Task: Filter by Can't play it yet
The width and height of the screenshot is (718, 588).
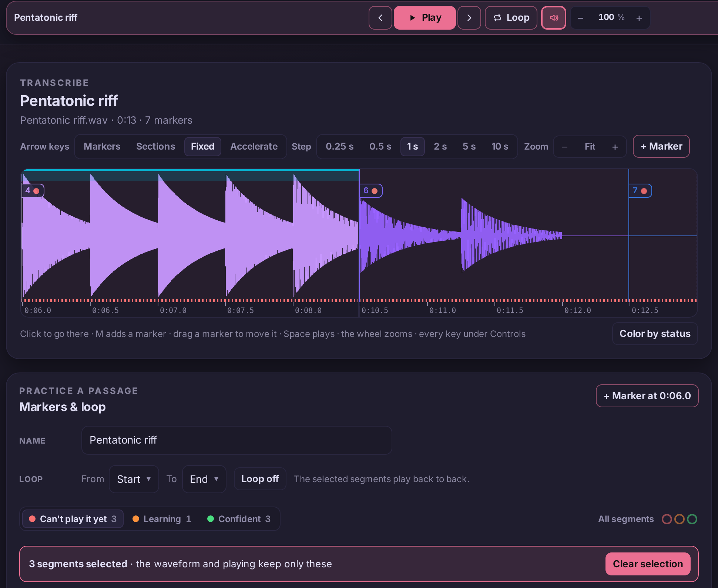Action: (73, 519)
